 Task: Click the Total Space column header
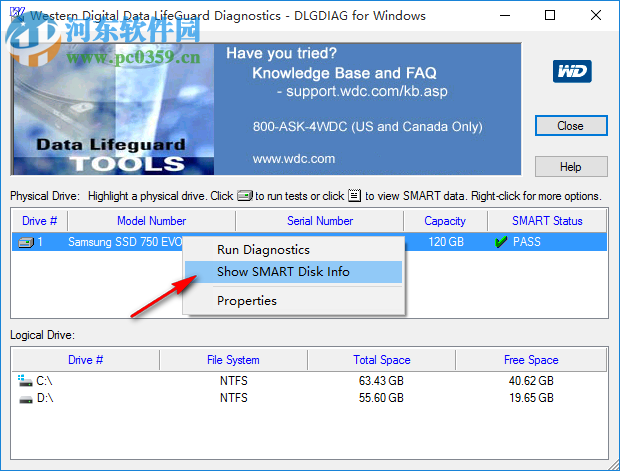tap(382, 360)
